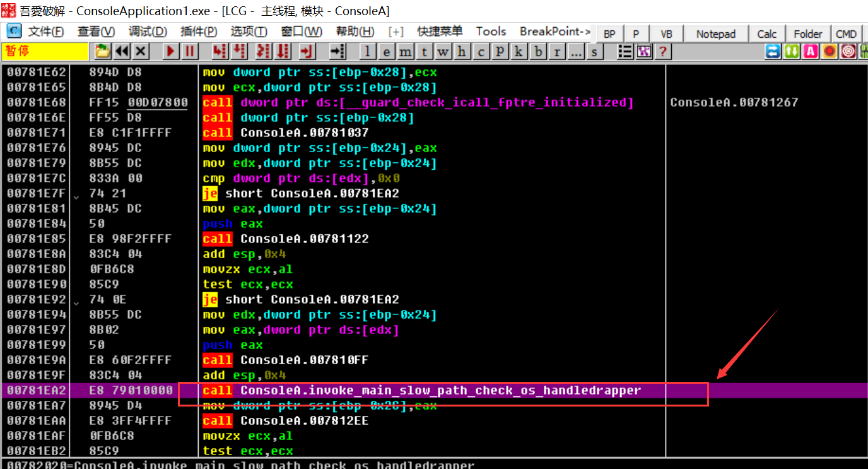Click hex bytes E8 98F2FFFF
Image resolution: width=868 pixels, height=469 pixels.
click(130, 239)
